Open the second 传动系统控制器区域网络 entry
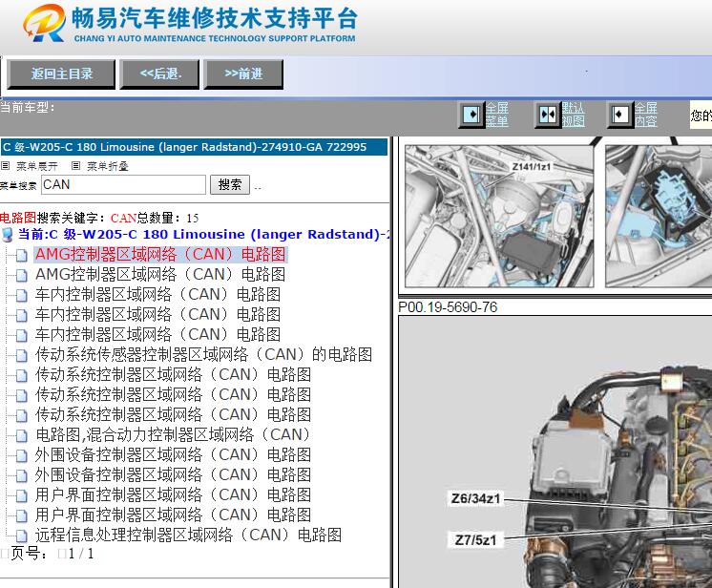The image size is (712, 588). click(x=173, y=394)
